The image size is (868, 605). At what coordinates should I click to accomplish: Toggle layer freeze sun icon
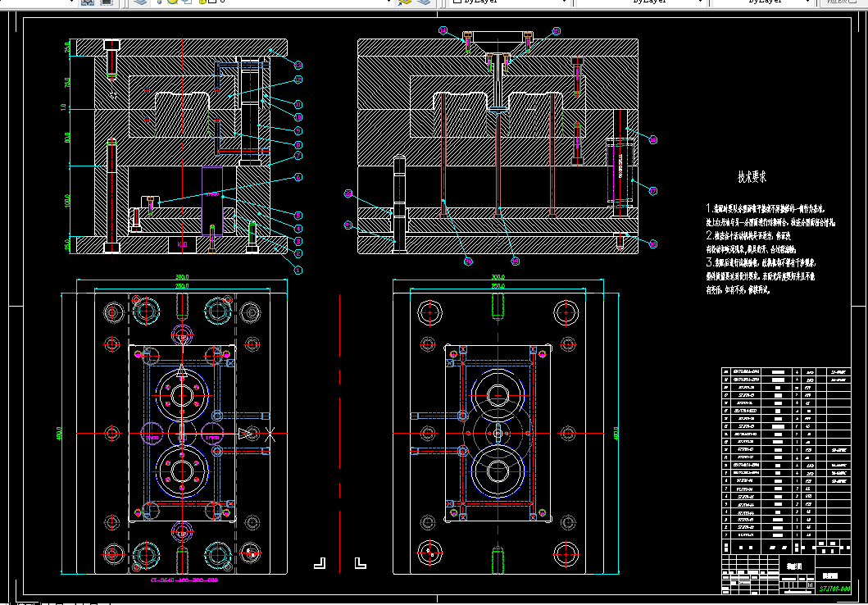click(x=174, y=2)
